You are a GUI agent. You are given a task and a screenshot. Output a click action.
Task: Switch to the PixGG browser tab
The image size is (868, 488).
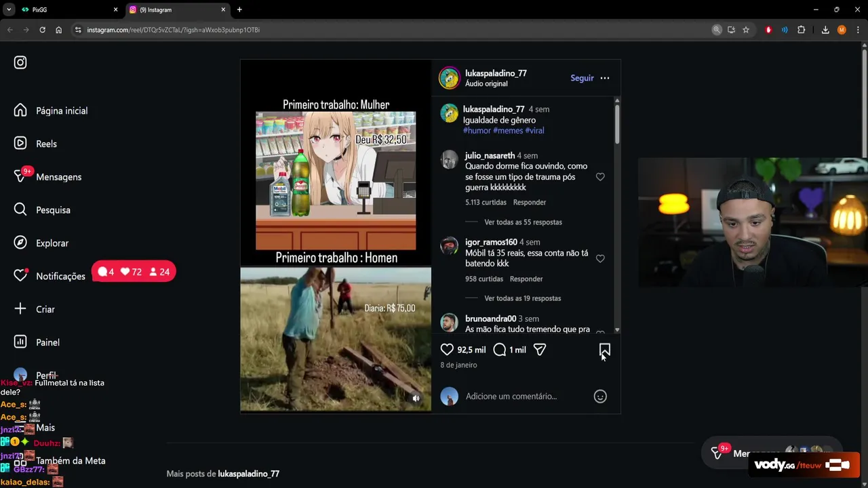pos(69,9)
